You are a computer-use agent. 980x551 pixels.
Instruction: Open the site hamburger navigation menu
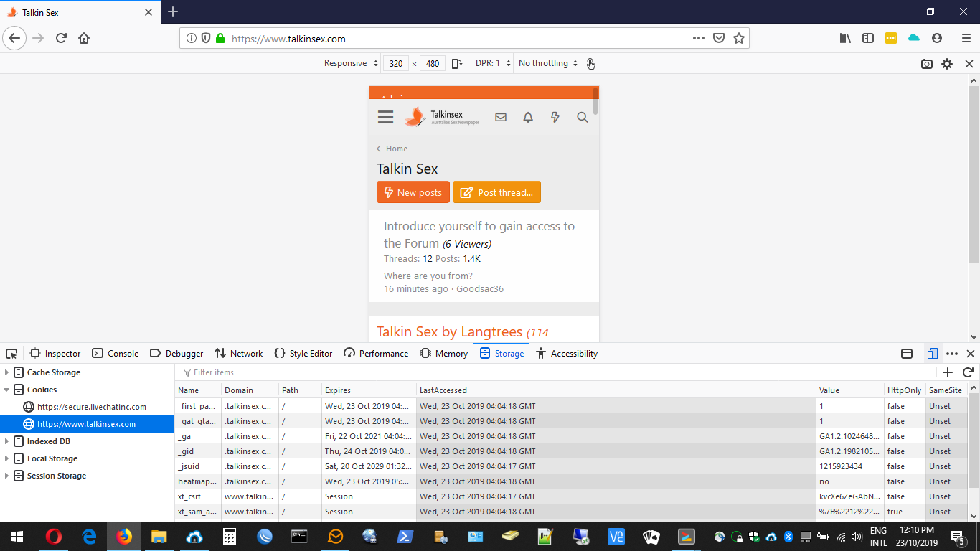(385, 117)
